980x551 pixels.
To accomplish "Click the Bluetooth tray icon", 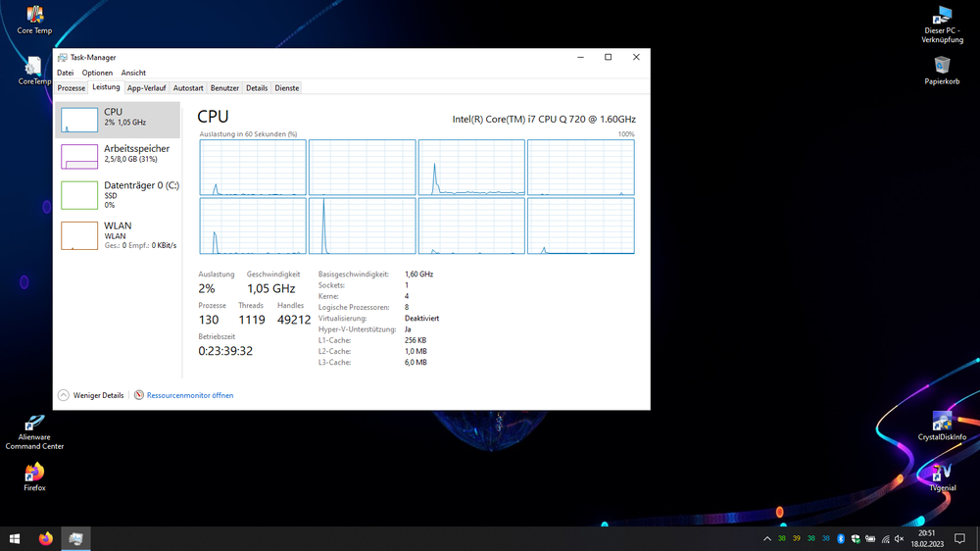I will tap(840, 538).
